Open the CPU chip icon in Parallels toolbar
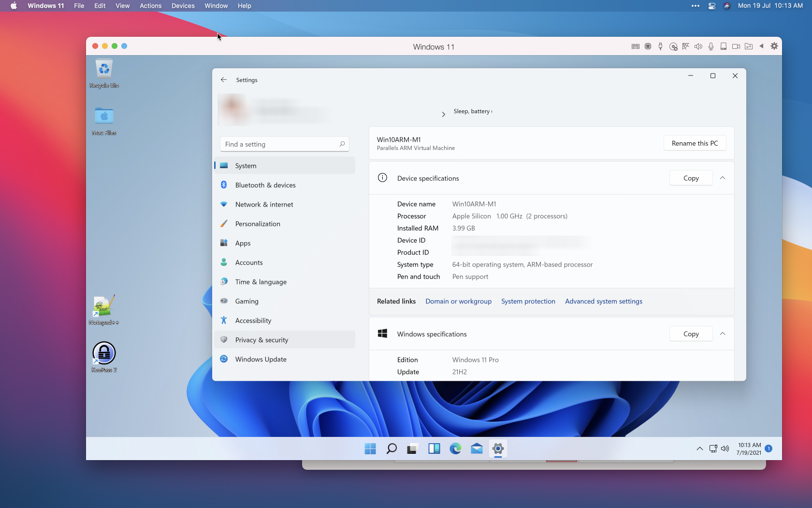Image resolution: width=812 pixels, height=508 pixels. point(648,46)
